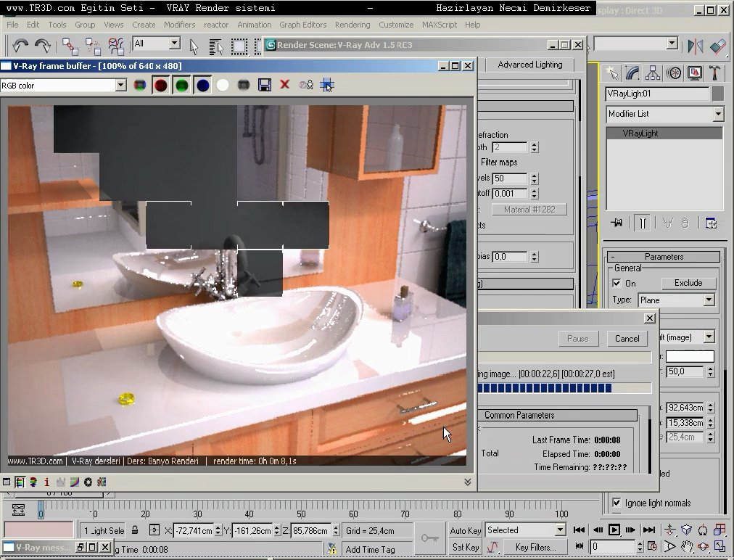Toggle green channel in frame buffer
The image size is (734, 560).
pyautogui.click(x=181, y=85)
